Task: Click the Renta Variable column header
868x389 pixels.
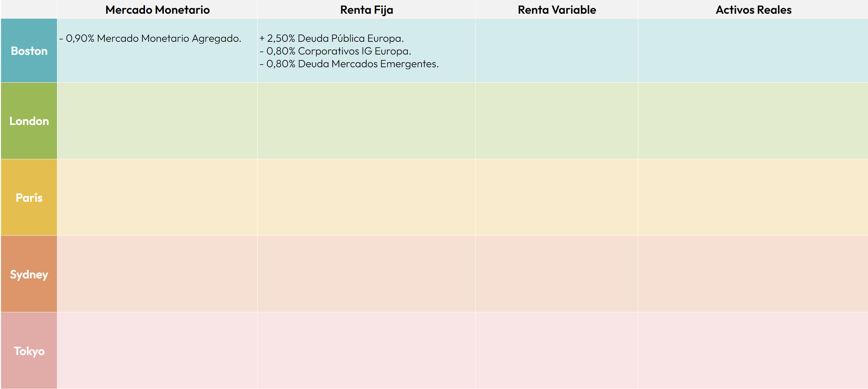Action: click(x=557, y=10)
